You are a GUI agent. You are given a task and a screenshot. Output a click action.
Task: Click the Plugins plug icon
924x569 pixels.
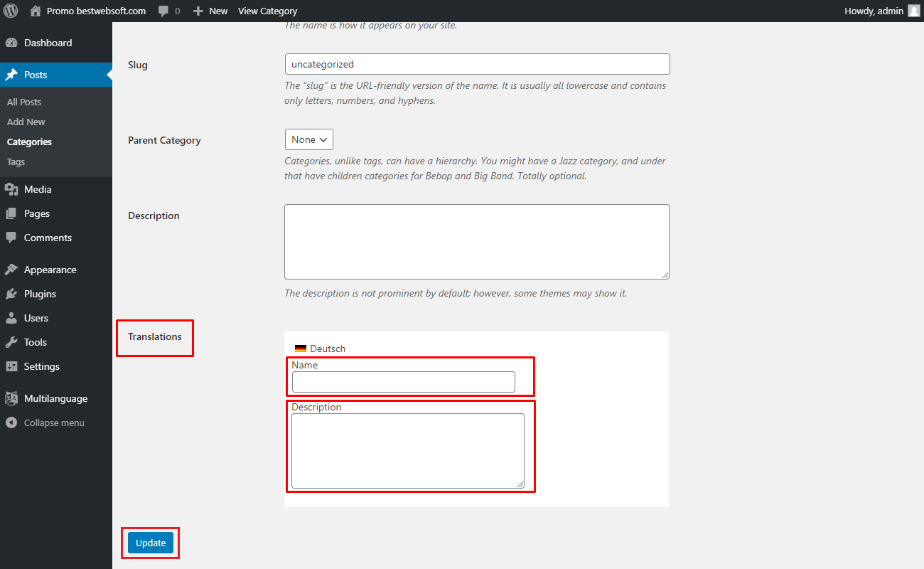click(x=11, y=294)
